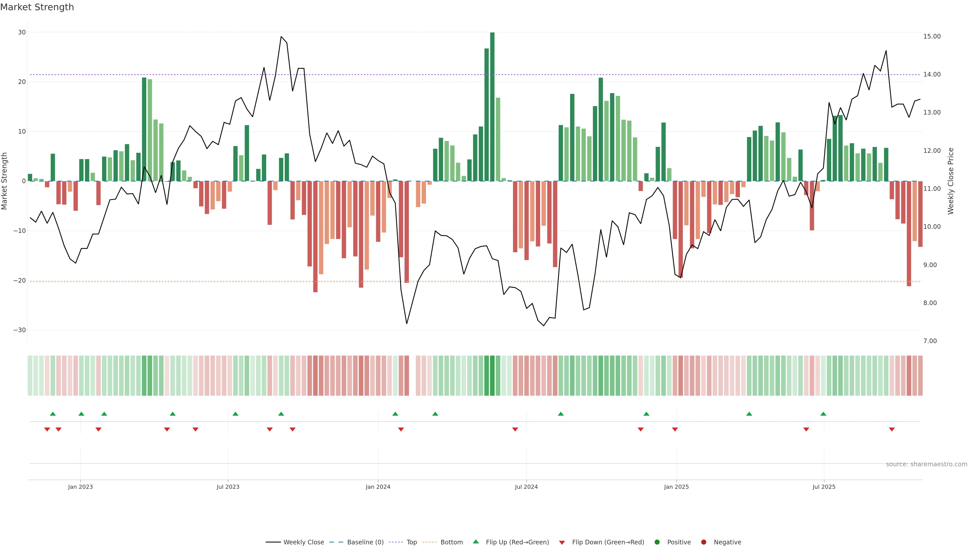Click the green triangle icon in the legend
This screenshot has width=980, height=551.
pos(475,542)
